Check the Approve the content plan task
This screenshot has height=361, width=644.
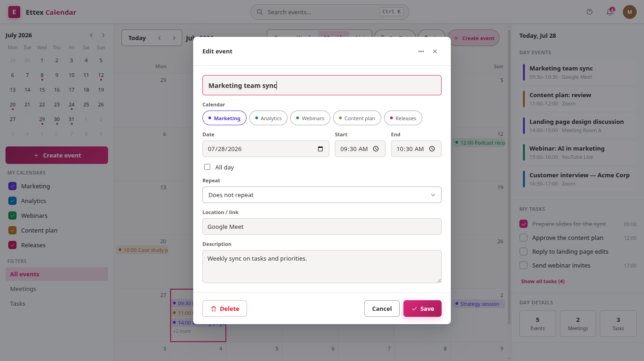(x=523, y=238)
